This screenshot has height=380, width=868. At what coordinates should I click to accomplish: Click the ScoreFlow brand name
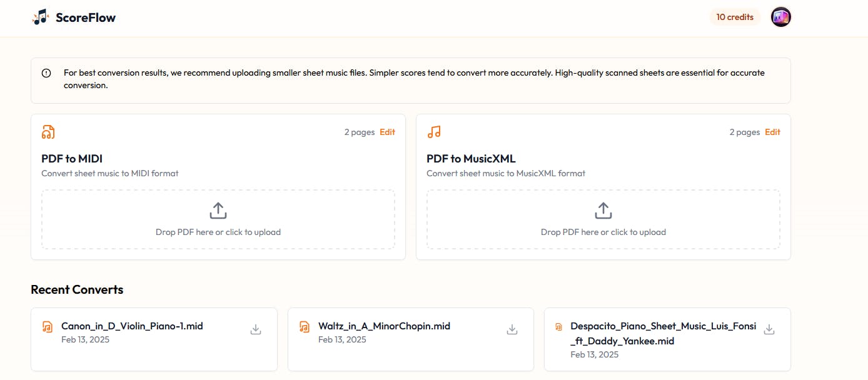click(x=86, y=17)
